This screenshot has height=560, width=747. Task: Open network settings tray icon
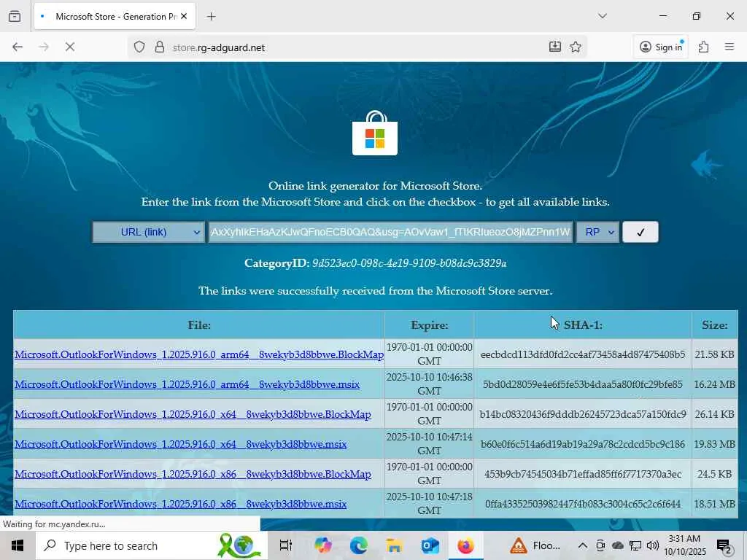635,545
